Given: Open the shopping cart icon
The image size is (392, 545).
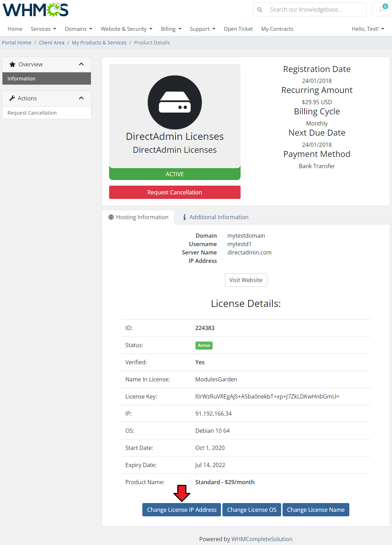Looking at the screenshot, I should pyautogui.click(x=381, y=9).
